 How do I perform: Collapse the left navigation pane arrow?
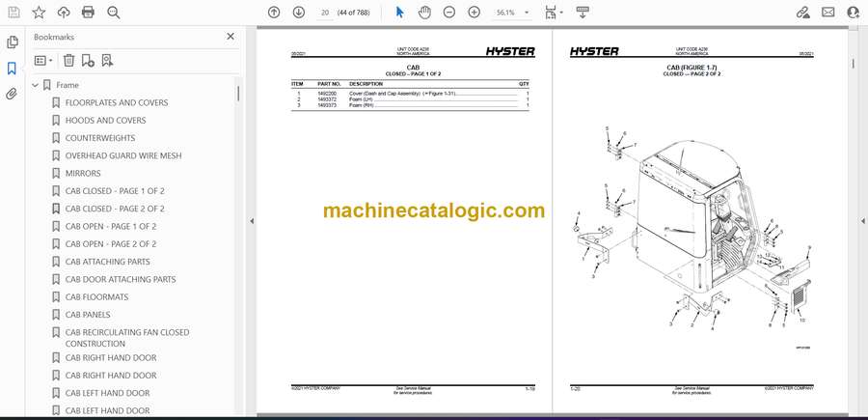pos(252,221)
